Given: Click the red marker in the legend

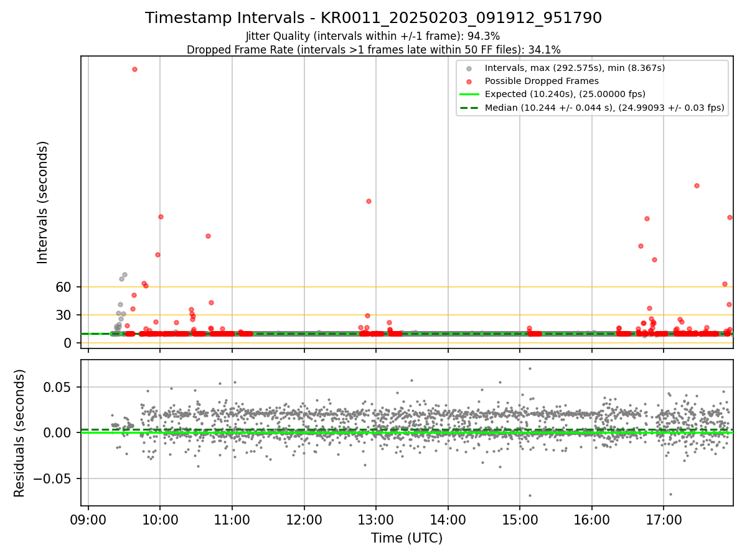Looking at the screenshot, I should coord(469,82).
